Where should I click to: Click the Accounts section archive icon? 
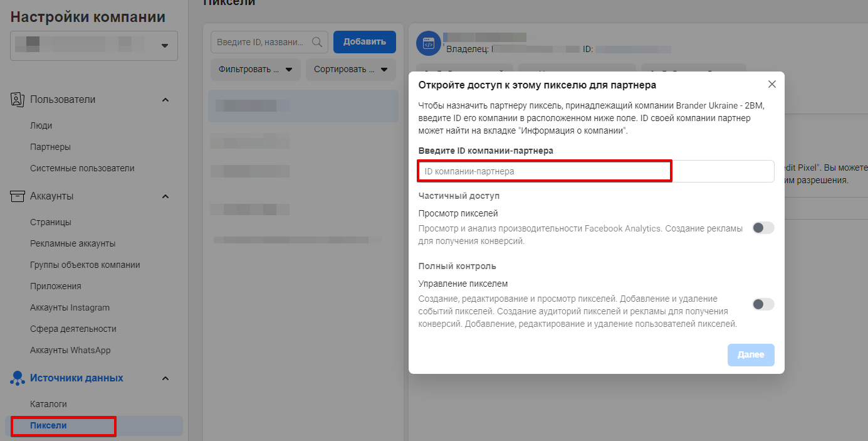[18, 196]
